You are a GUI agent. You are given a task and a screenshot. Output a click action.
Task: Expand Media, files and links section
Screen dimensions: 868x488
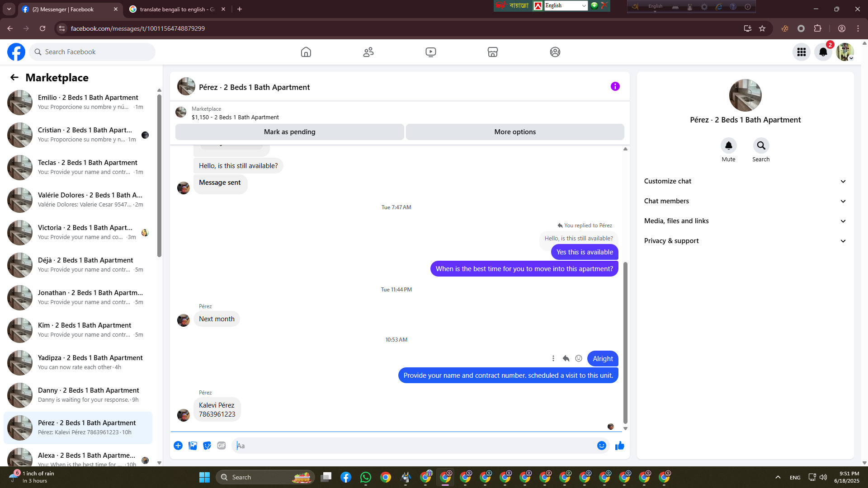[745, 221]
